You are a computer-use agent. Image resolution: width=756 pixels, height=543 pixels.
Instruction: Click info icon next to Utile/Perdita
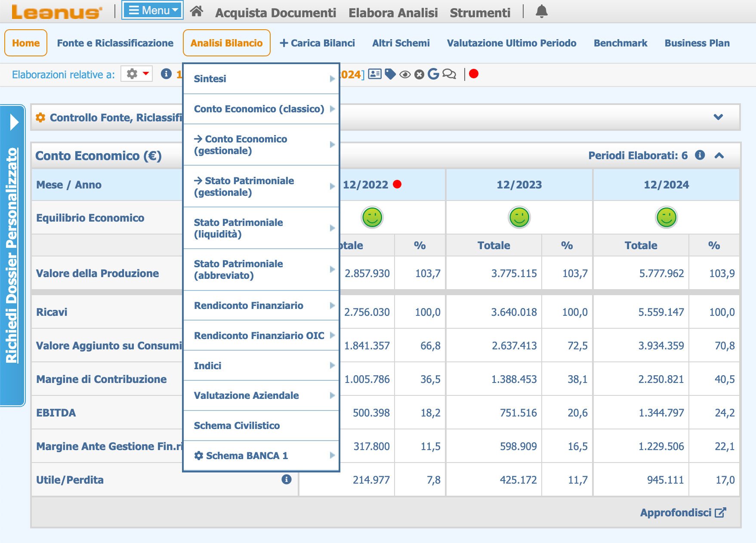[286, 479]
